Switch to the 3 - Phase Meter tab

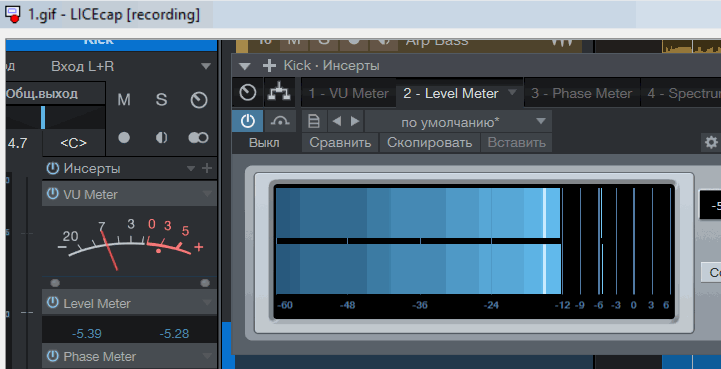click(581, 93)
